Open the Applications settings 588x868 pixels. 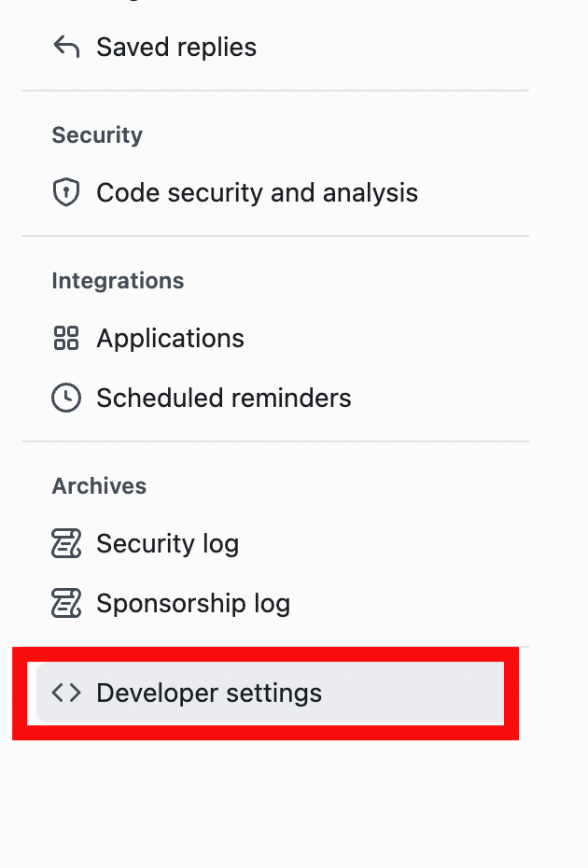click(170, 338)
